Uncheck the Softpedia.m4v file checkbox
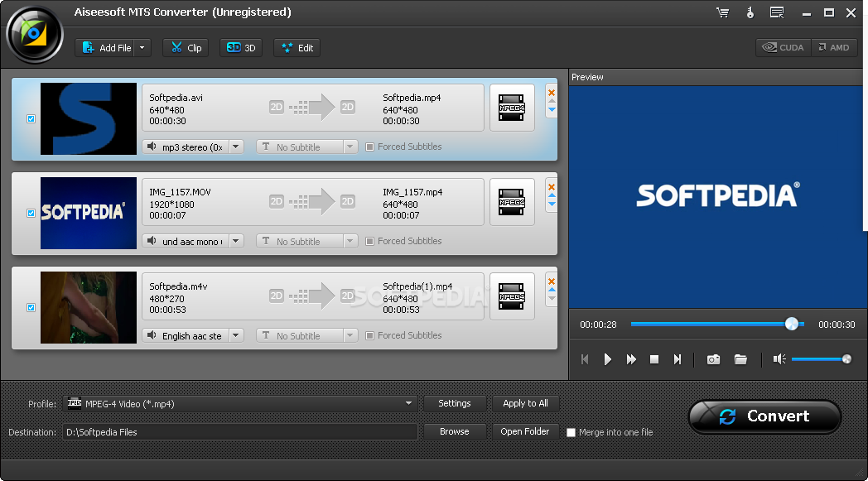The height and width of the screenshot is (481, 868). click(31, 308)
